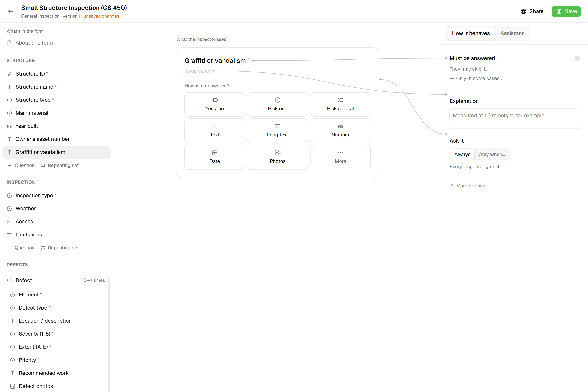Select Graffiti or vandalism in sidebar
Viewport: 588px width, 392px height.
(x=57, y=152)
